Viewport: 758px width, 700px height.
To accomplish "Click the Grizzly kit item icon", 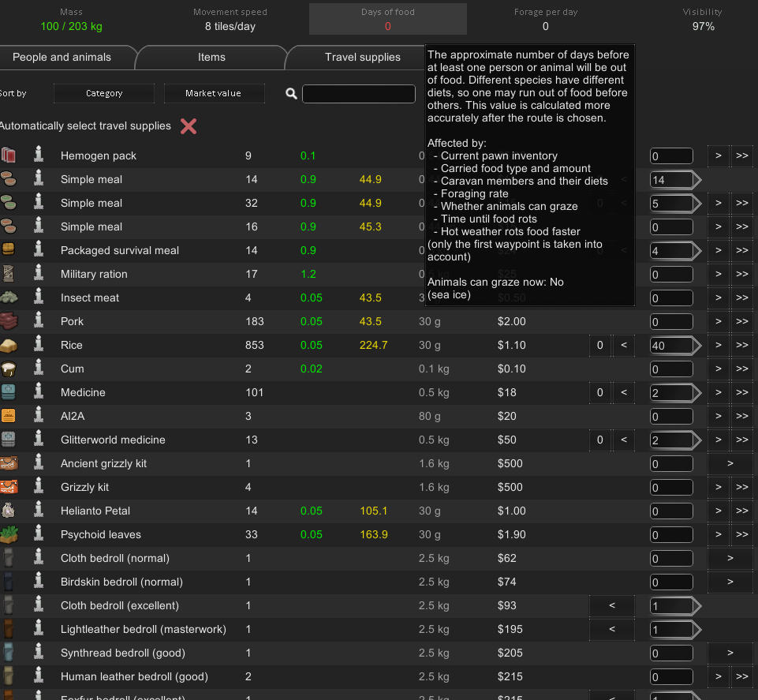I will coord(9,487).
